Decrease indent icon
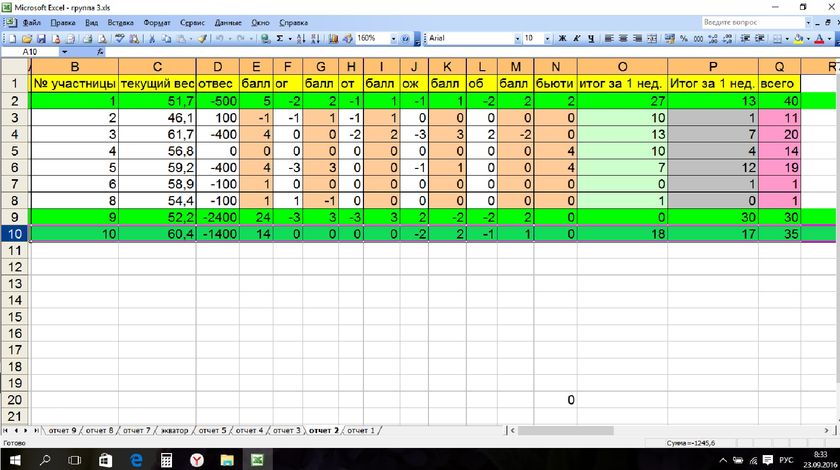840x470 pixels. point(745,39)
